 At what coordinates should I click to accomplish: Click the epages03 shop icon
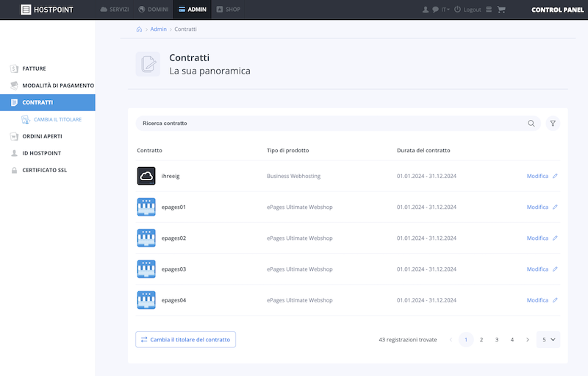pos(146,269)
